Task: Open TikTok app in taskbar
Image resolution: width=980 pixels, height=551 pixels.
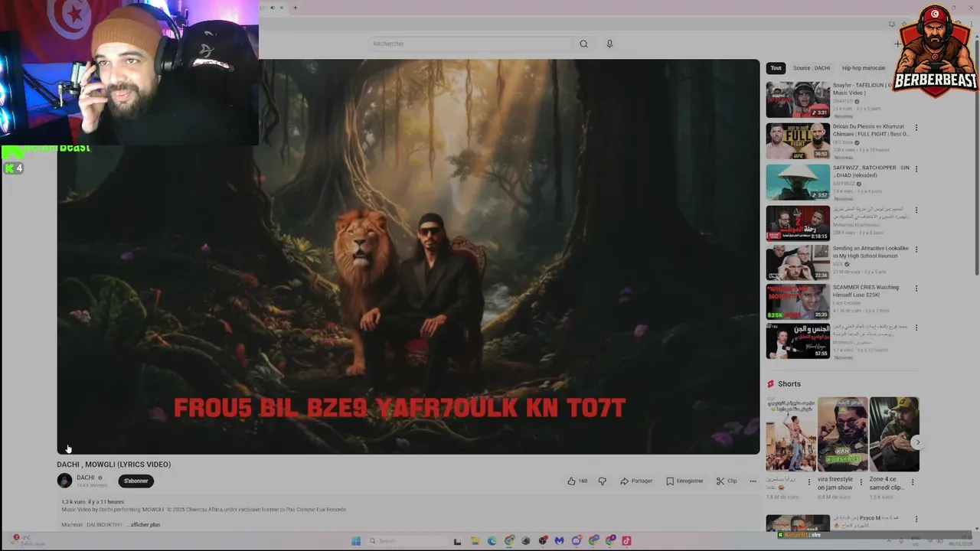Action: pyautogui.click(x=626, y=540)
